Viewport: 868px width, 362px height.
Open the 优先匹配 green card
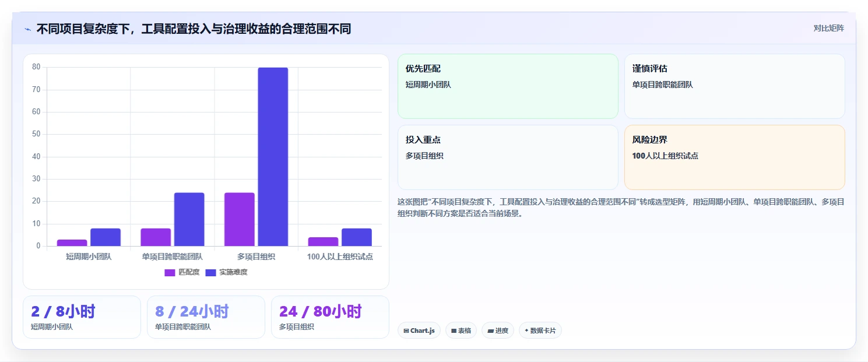point(508,86)
